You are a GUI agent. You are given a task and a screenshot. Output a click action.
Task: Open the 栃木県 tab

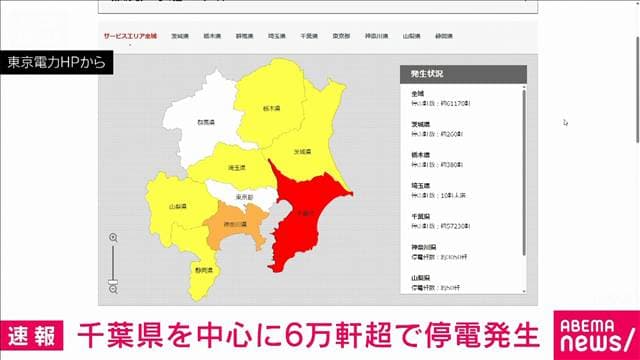click(212, 36)
